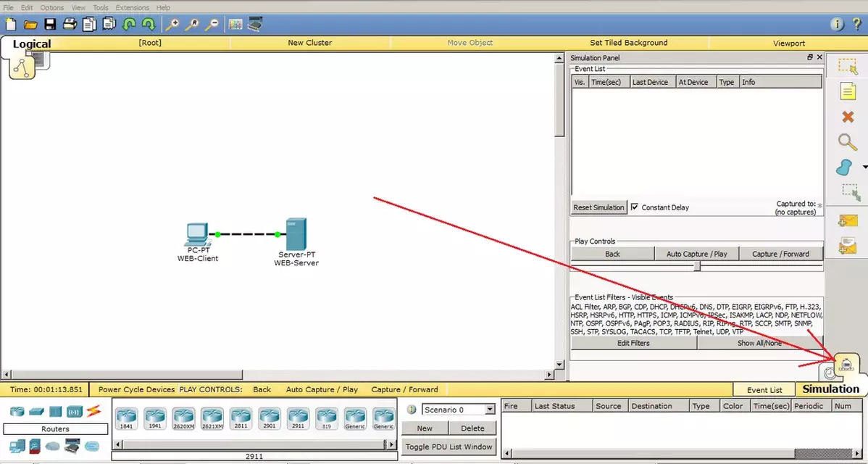
Task: Select the Inspect magnifier tool
Action: 848,142
